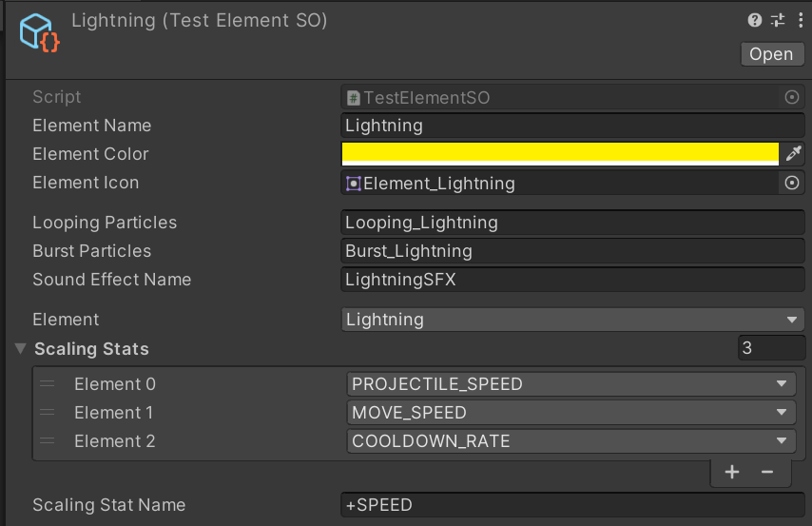812x526 pixels.
Task: Open object picker for the Script field
Action: coord(792,97)
